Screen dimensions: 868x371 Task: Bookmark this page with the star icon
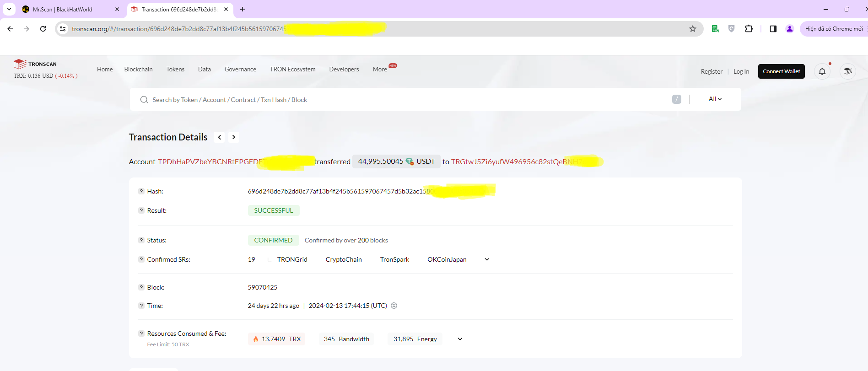(x=693, y=29)
